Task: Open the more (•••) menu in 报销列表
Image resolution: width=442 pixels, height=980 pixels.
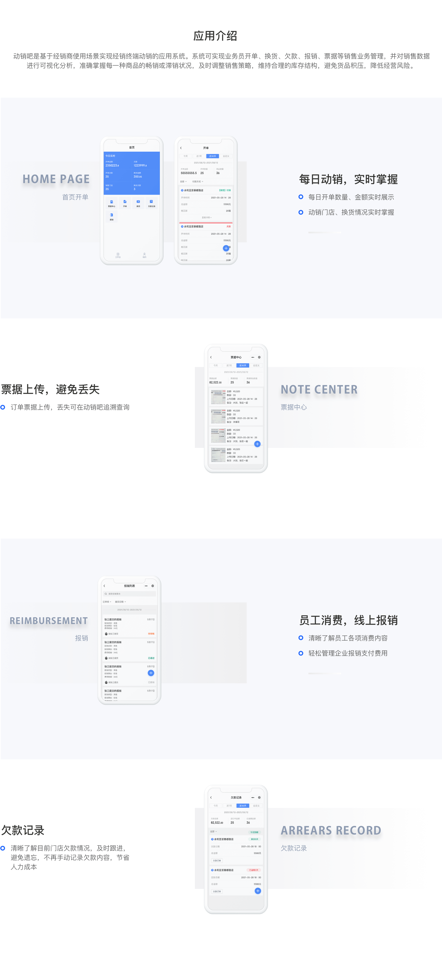Action: (146, 586)
